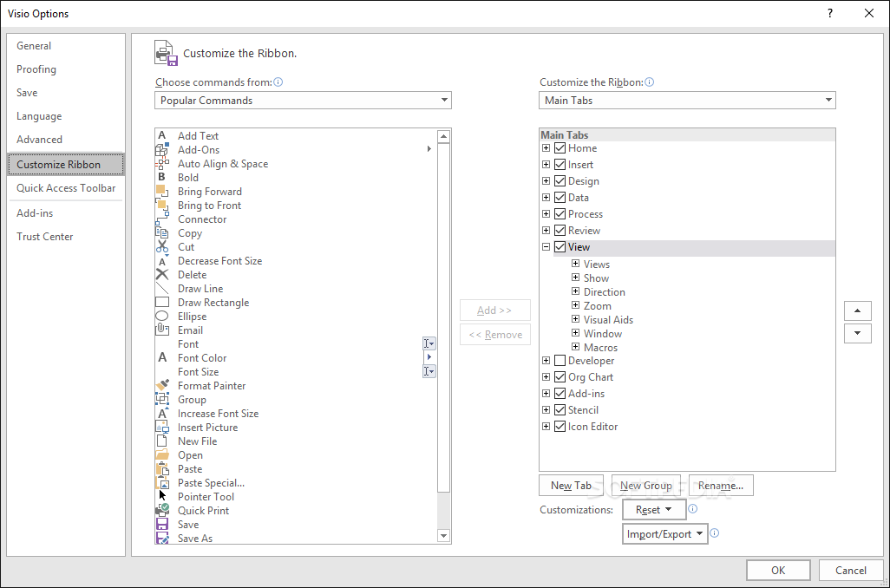The image size is (890, 588).
Task: Click the Add-Ons command icon
Action: (x=162, y=150)
